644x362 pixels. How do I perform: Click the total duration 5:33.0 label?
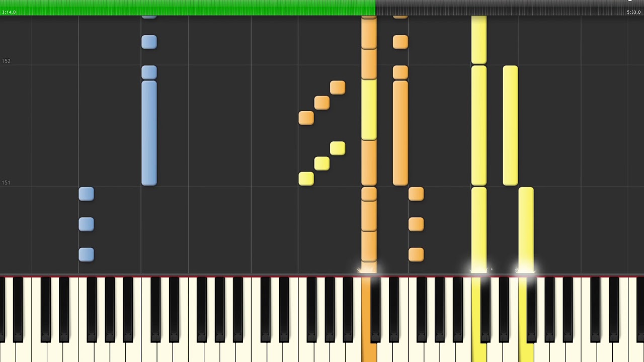tap(634, 12)
